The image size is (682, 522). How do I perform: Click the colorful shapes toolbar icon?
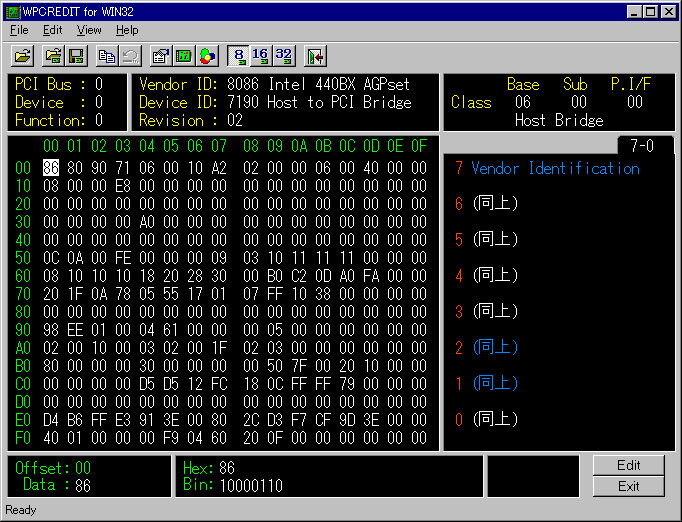pos(207,57)
